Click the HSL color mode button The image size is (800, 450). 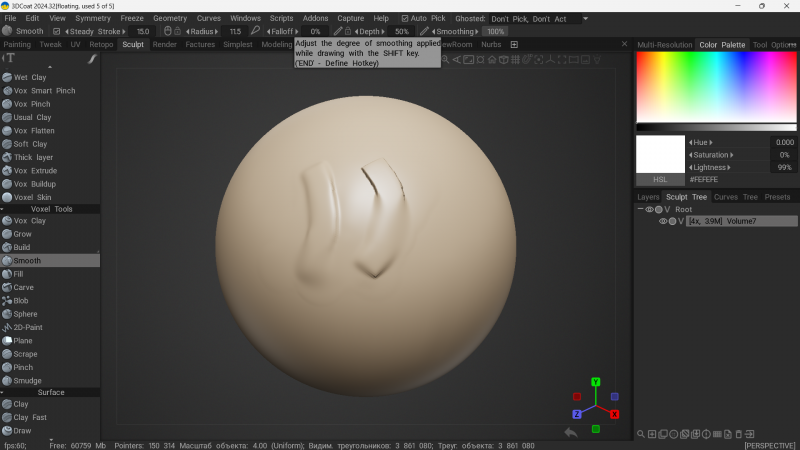point(659,179)
